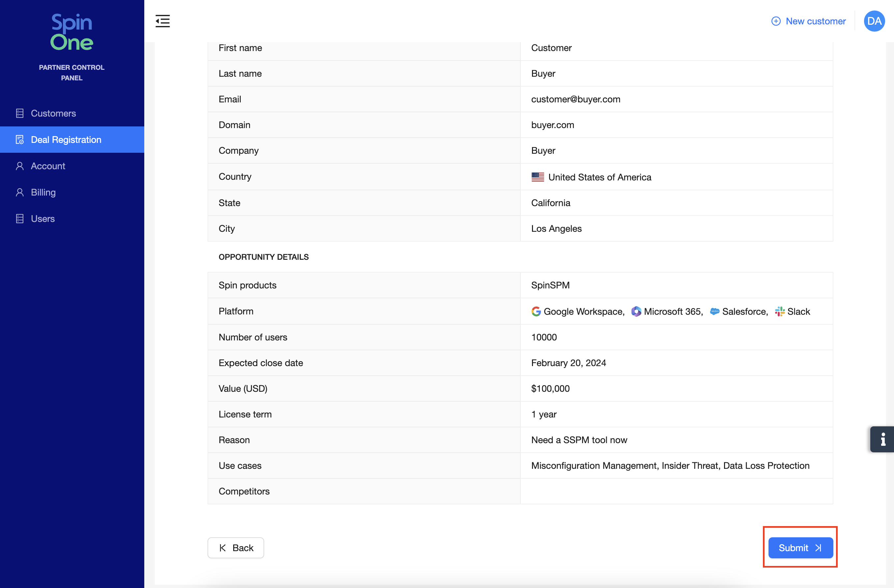Click the Users list icon in the sidebar
The height and width of the screenshot is (588, 894).
tap(20, 219)
